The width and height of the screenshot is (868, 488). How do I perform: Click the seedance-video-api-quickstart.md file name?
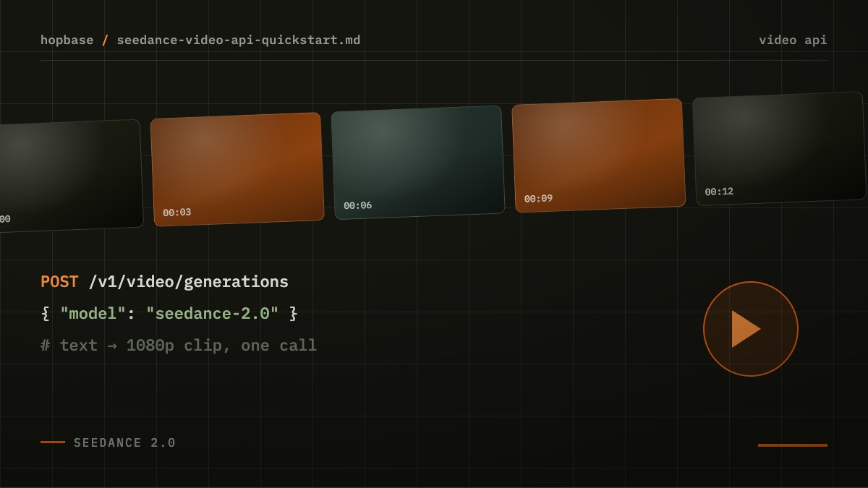(x=239, y=40)
